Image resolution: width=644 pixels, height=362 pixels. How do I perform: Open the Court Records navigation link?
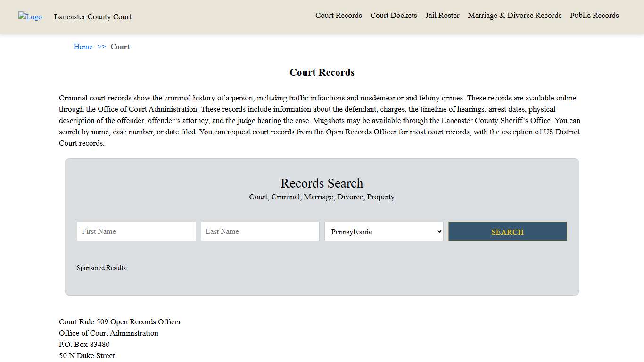pos(339,16)
